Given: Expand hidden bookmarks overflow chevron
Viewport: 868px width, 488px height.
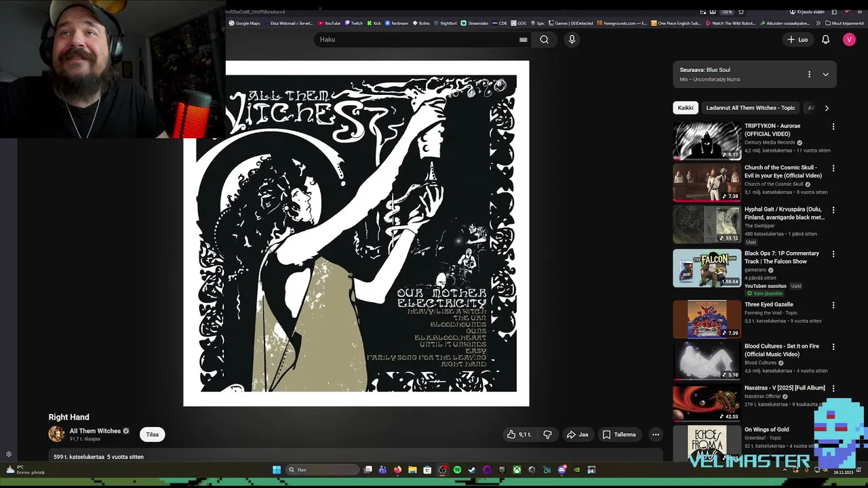Looking at the screenshot, I should 818,23.
